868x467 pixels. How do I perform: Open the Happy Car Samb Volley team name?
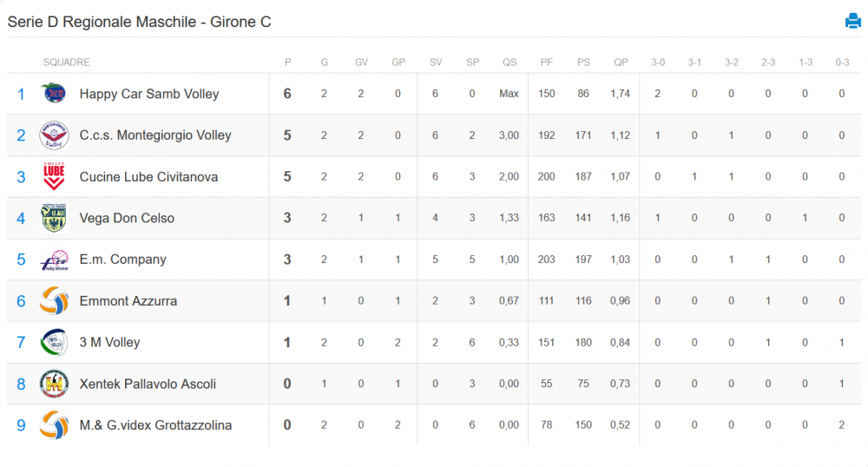[149, 94]
